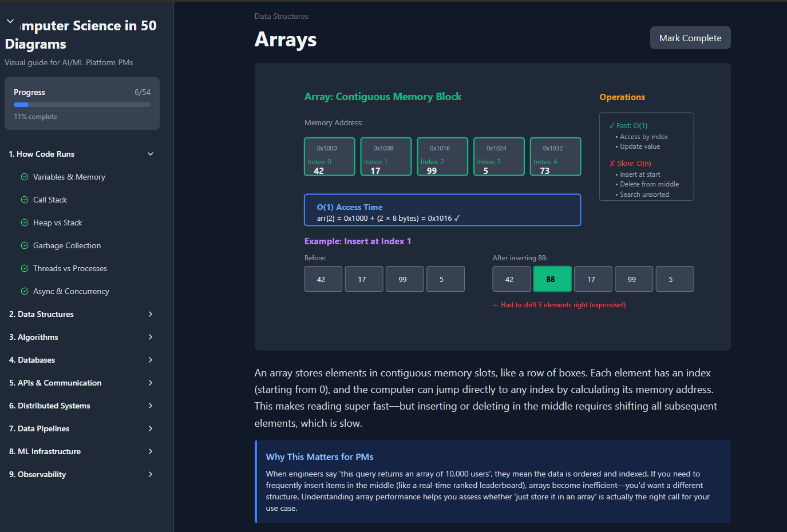The height and width of the screenshot is (532, 787).
Task: Expand the Algorithms chapter chevron
Action: point(151,337)
